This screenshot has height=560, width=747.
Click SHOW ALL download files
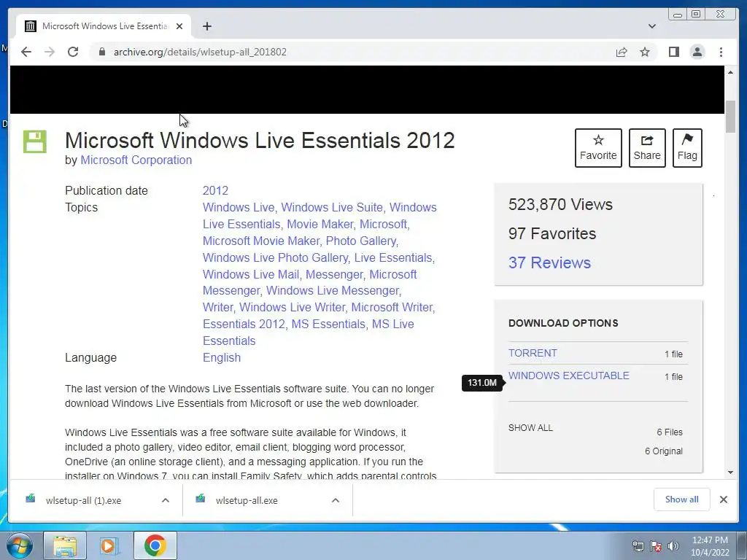530,427
